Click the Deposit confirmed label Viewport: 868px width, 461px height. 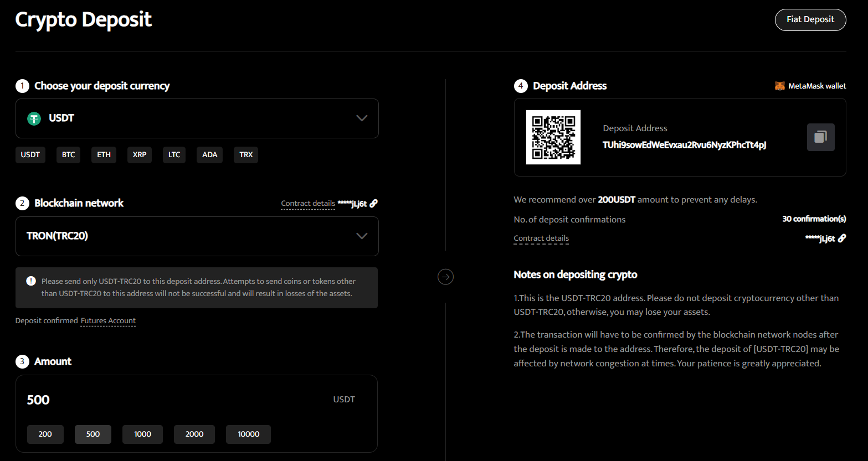pos(47,321)
